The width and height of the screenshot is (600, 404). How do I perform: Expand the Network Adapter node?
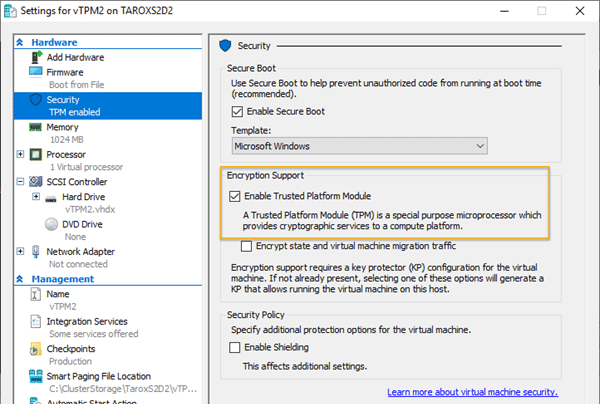click(20, 251)
